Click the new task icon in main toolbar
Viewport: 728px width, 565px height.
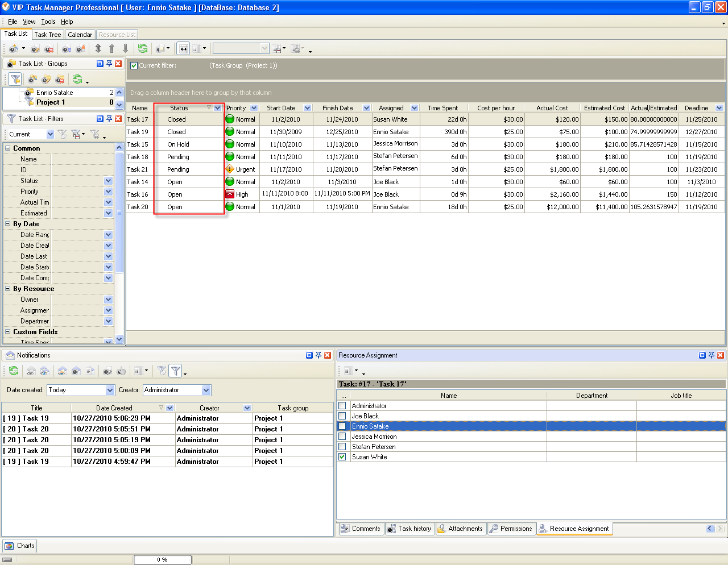(x=14, y=49)
